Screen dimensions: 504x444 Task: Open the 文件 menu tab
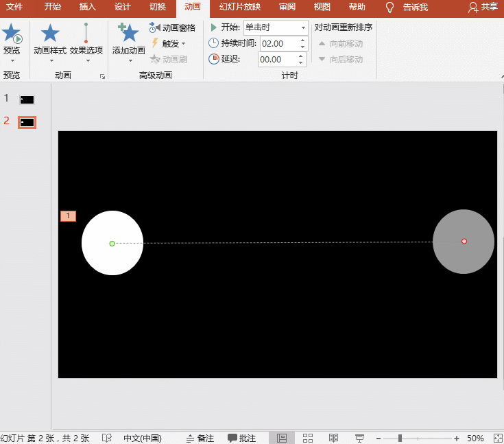pos(14,7)
